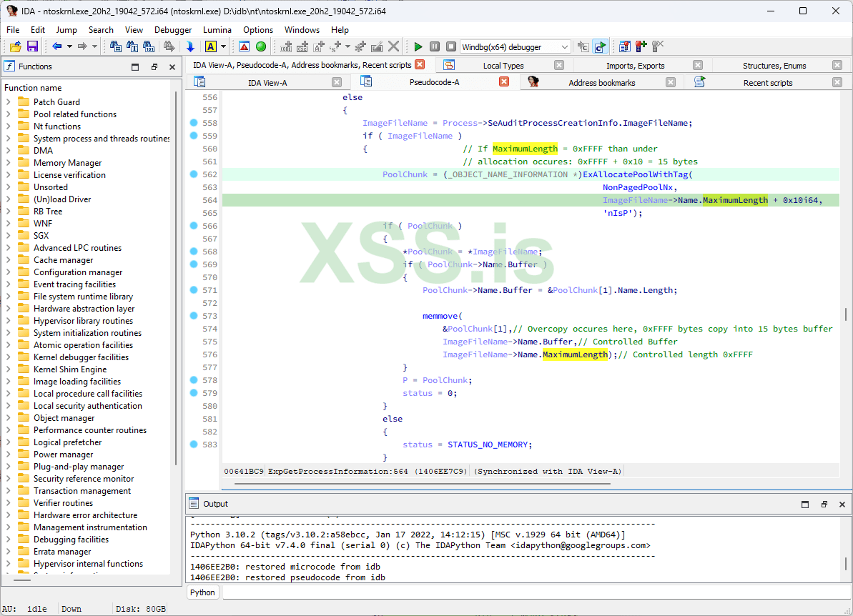Toggle breakpoint dot at line 562

pos(193,174)
